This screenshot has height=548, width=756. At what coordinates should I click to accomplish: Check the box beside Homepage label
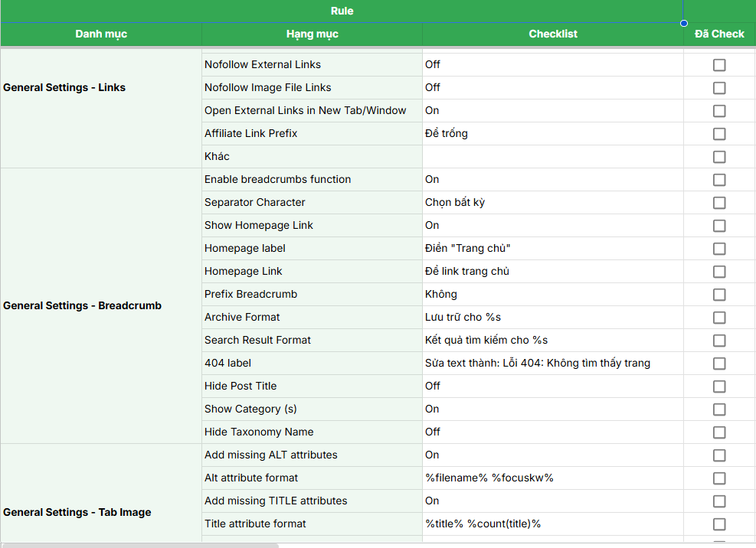[x=718, y=249]
